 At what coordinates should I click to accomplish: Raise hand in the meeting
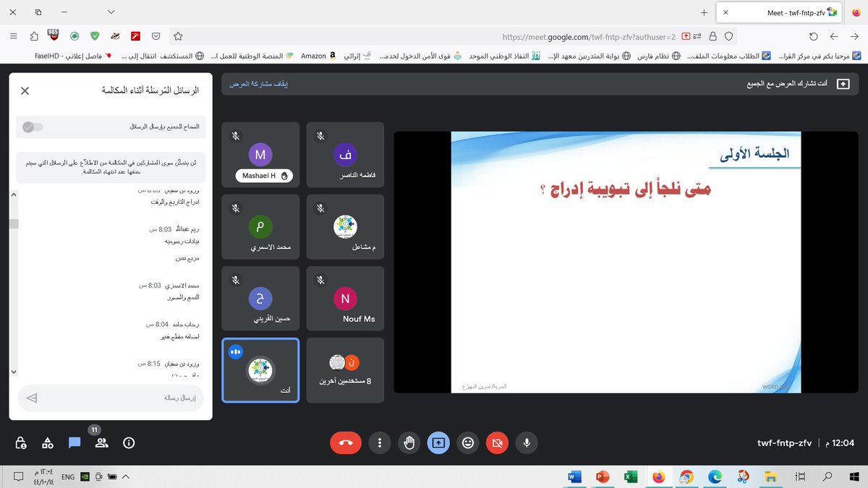[409, 442]
